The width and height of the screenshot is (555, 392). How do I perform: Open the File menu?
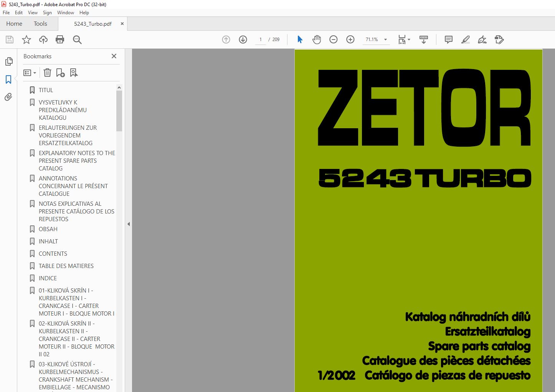coord(6,13)
